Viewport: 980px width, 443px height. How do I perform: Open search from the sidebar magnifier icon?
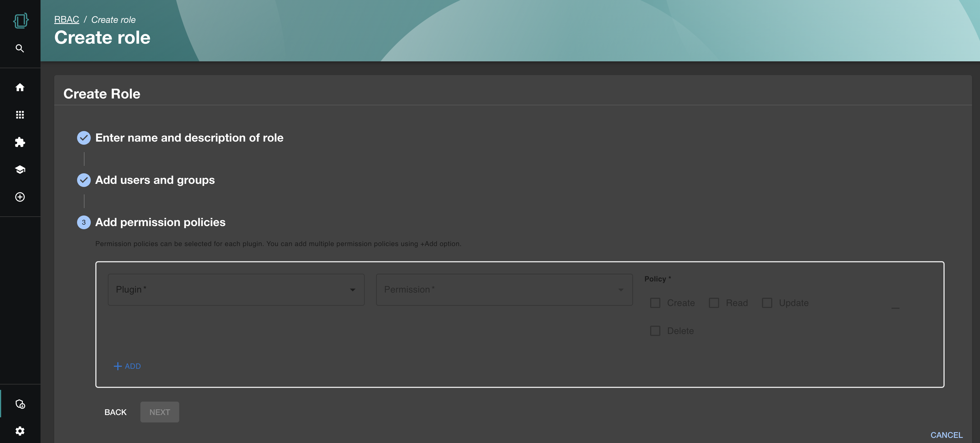coord(20,48)
